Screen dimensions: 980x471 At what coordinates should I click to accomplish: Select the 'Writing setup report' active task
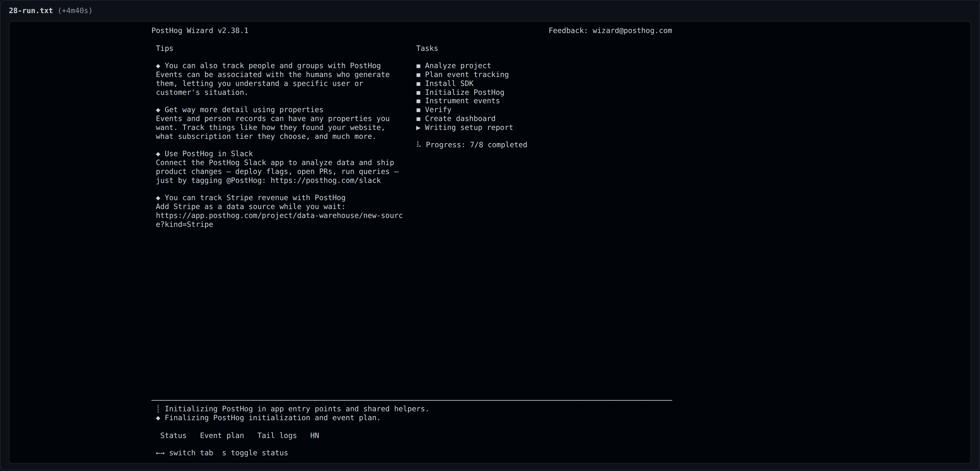[465, 128]
